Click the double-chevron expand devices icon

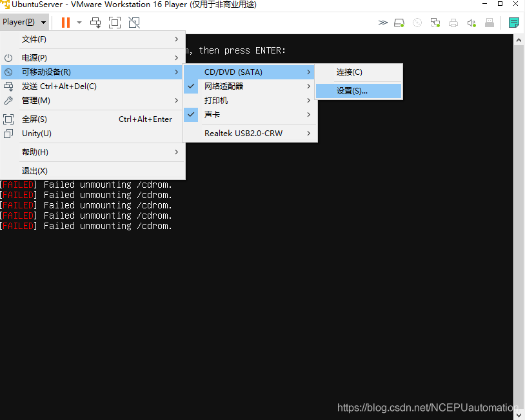coord(382,23)
